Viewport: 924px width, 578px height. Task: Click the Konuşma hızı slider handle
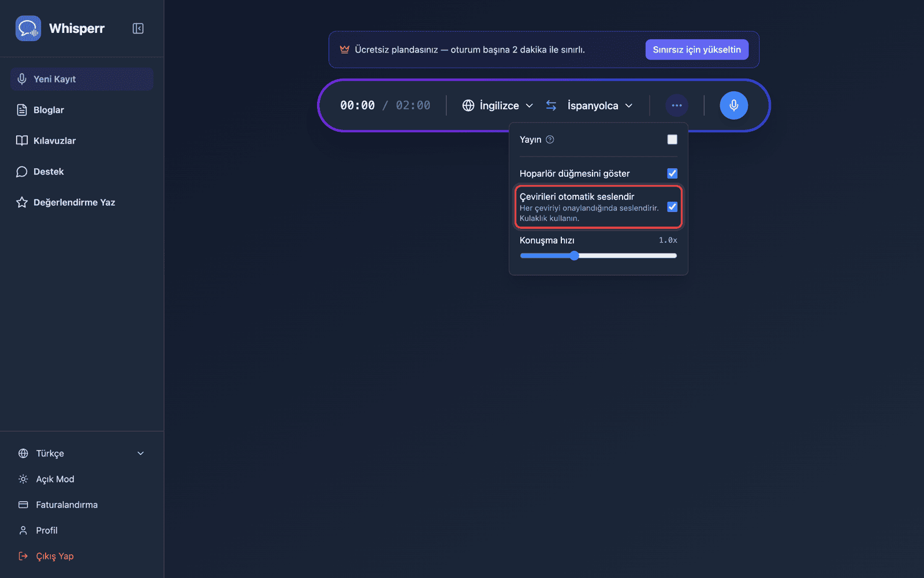tap(574, 255)
